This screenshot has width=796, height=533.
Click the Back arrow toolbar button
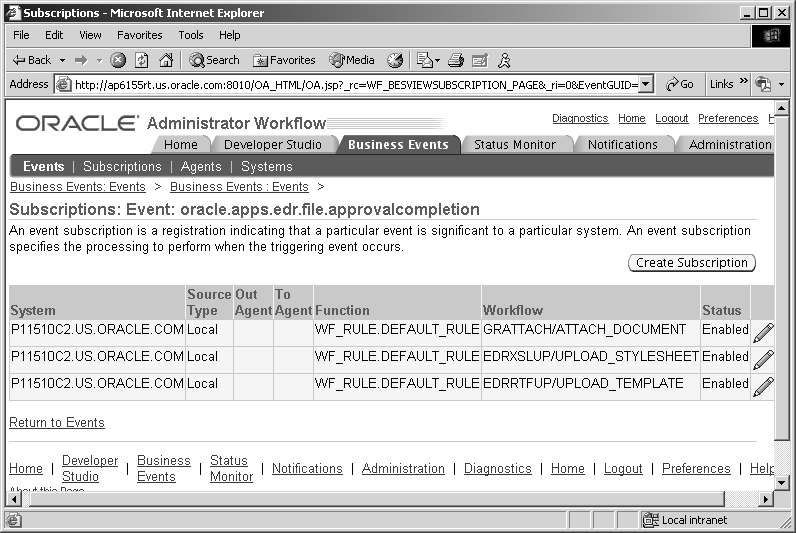point(31,60)
